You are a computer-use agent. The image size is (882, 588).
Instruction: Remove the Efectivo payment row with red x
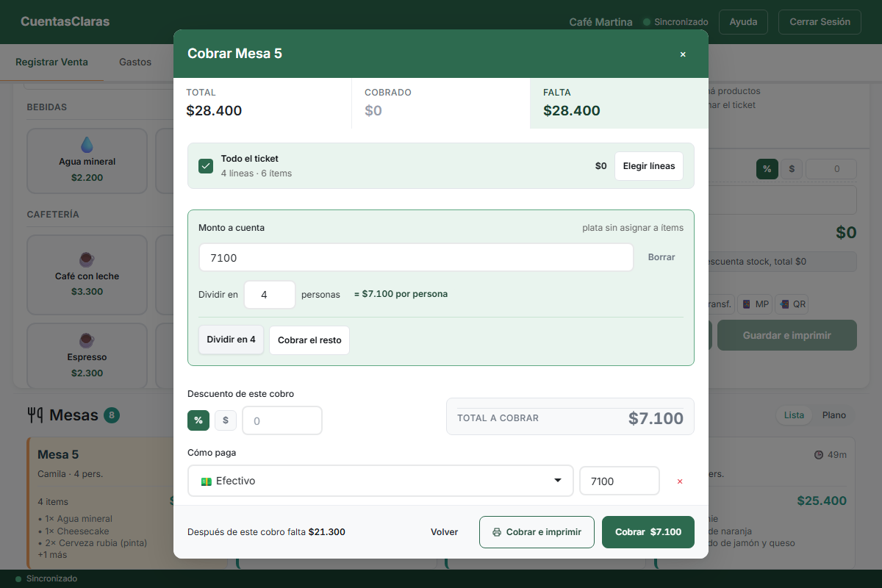click(x=679, y=481)
